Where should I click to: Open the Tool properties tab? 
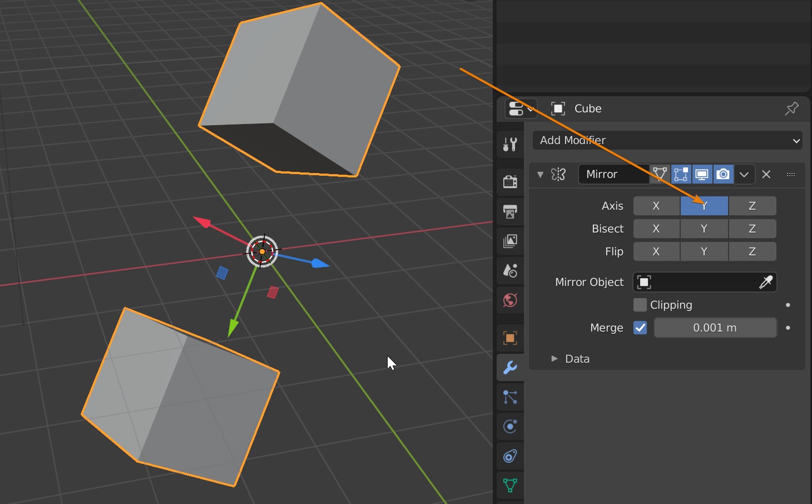(510, 145)
